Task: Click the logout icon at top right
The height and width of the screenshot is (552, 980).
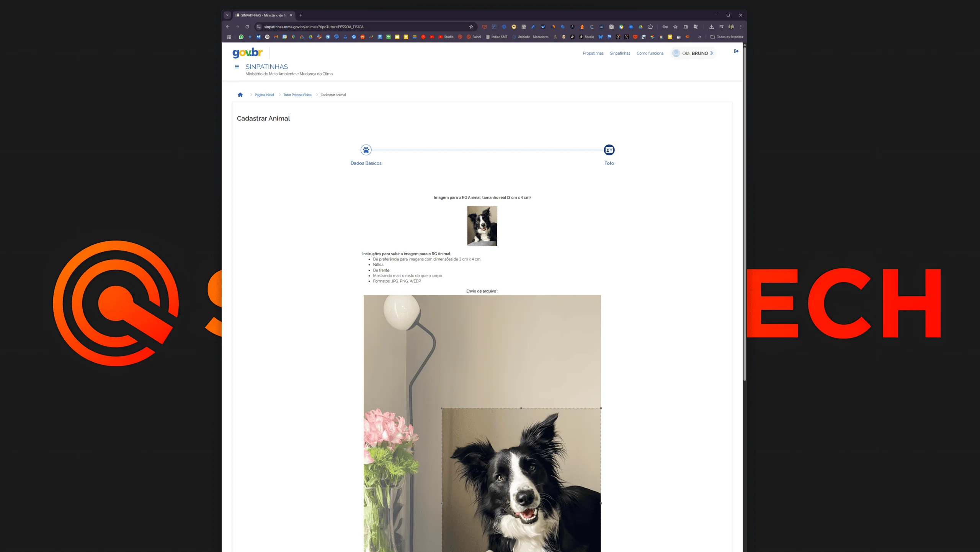Action: [736, 51]
